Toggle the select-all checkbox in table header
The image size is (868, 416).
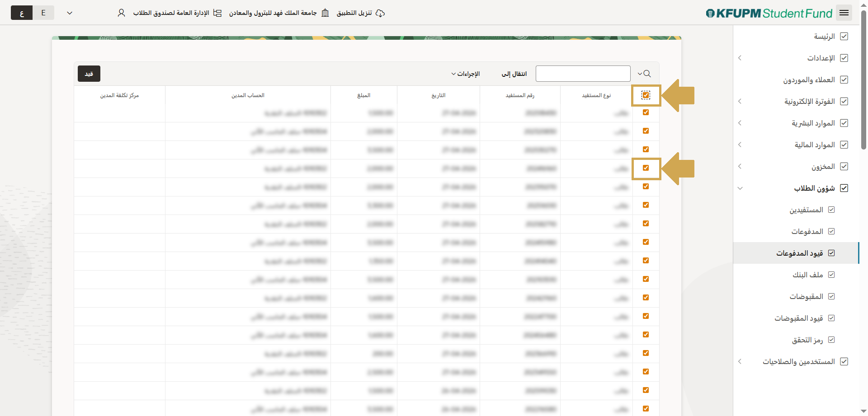click(x=646, y=95)
